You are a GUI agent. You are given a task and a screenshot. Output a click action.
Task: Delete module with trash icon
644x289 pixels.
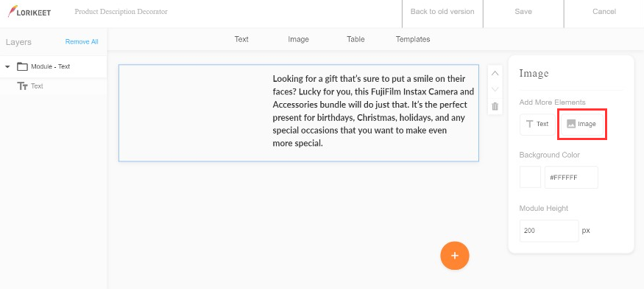[495, 106]
